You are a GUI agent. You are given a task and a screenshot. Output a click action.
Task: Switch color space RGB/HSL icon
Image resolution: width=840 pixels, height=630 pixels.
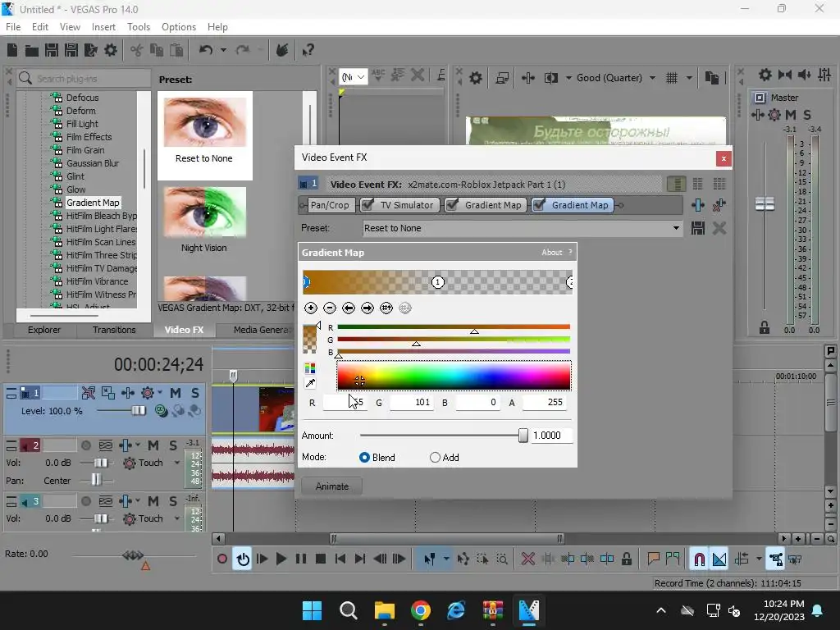click(309, 368)
